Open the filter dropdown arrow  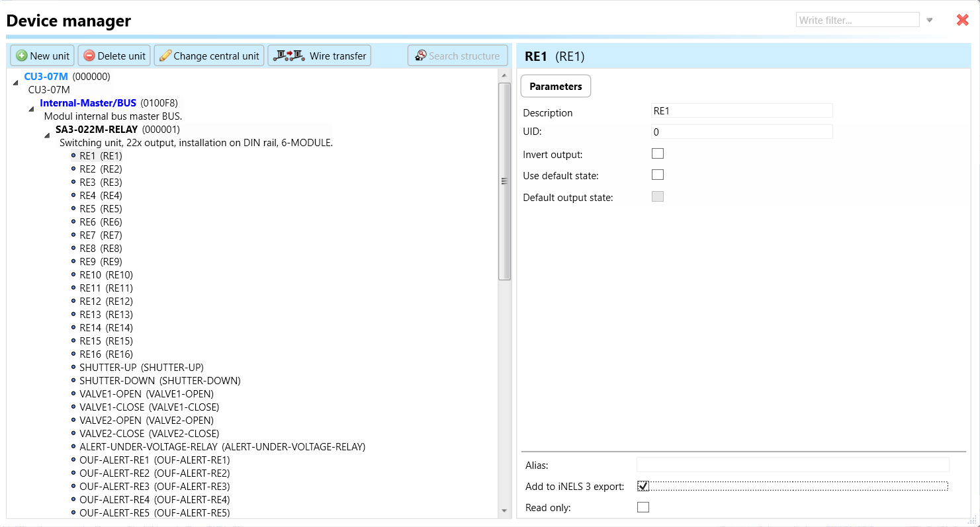(x=929, y=20)
